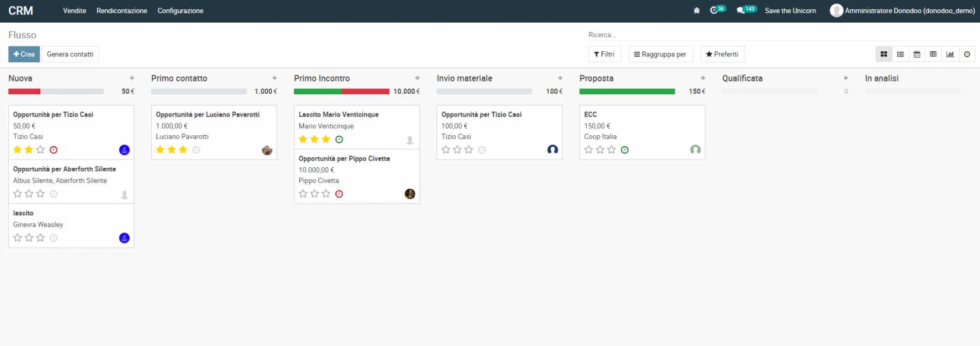Add a quick opportunity in Nuova column
The image size is (980, 346).
tap(132, 78)
